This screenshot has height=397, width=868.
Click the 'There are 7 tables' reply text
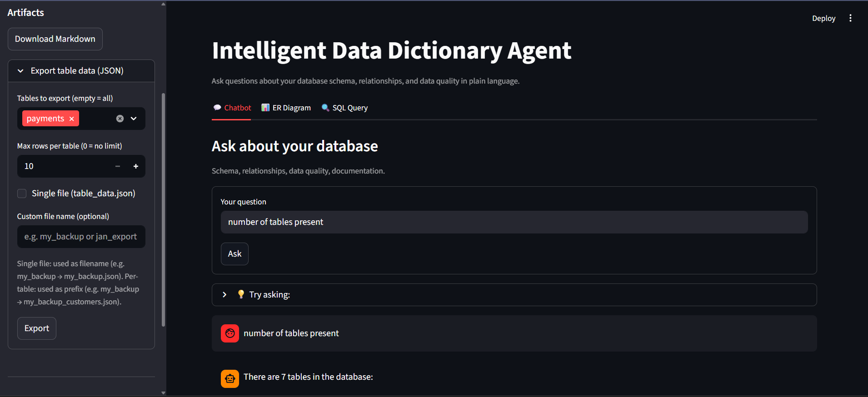point(308,377)
